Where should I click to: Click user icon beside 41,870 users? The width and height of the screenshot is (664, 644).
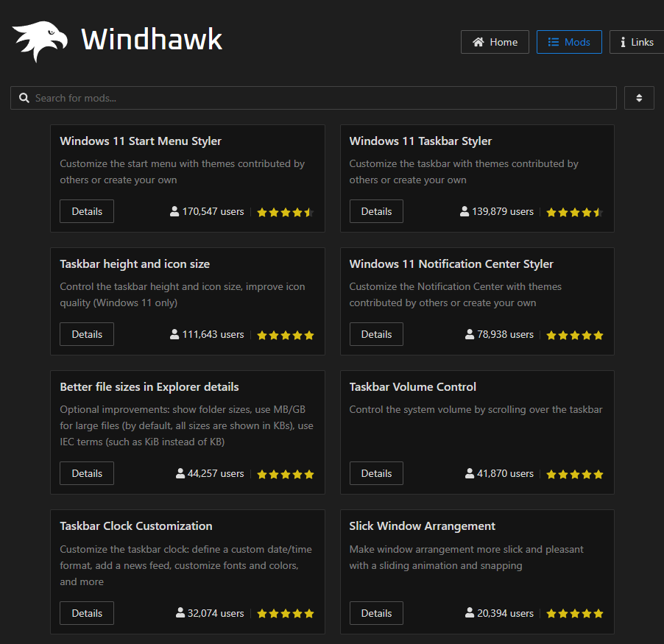click(470, 473)
